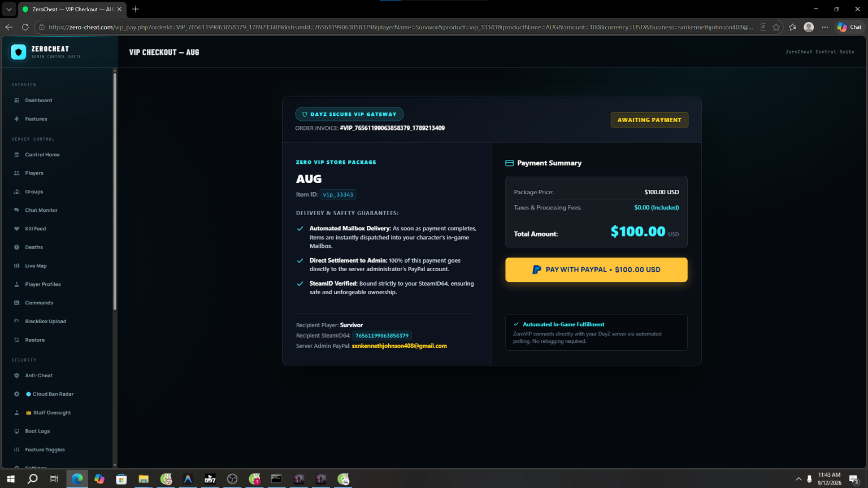Screen dimensions: 868x488
Task: Open the Windows Start menu
Action: (x=11, y=479)
